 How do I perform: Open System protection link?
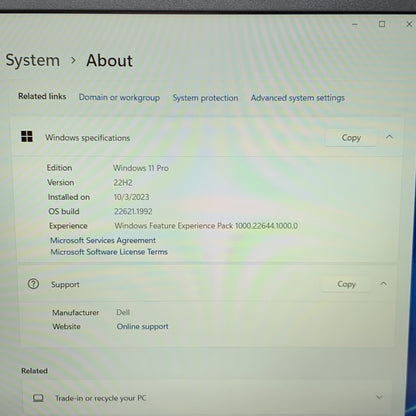pyautogui.click(x=205, y=98)
